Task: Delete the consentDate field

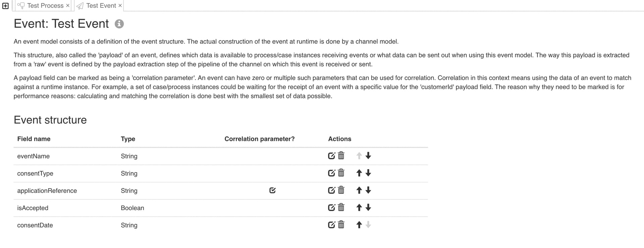Action: (341, 225)
